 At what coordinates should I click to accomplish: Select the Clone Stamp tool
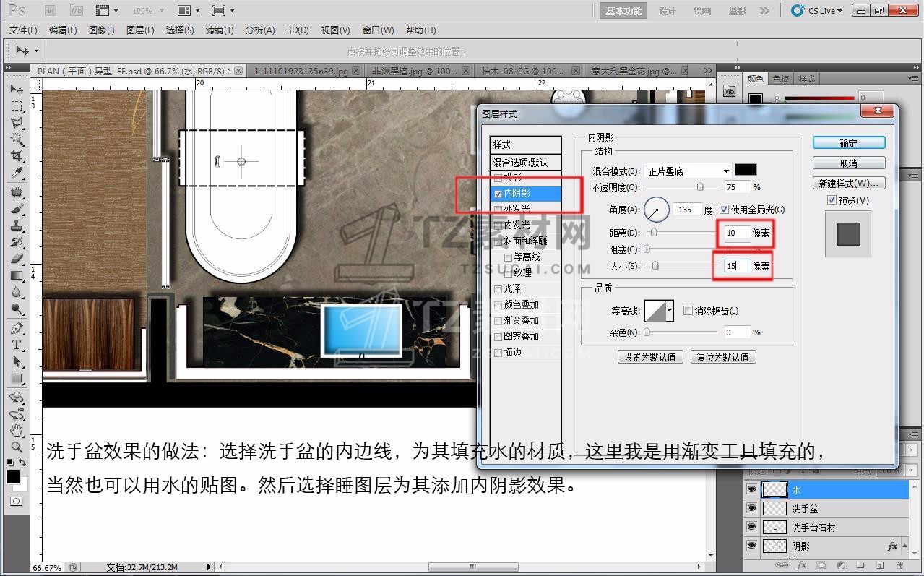(x=16, y=226)
